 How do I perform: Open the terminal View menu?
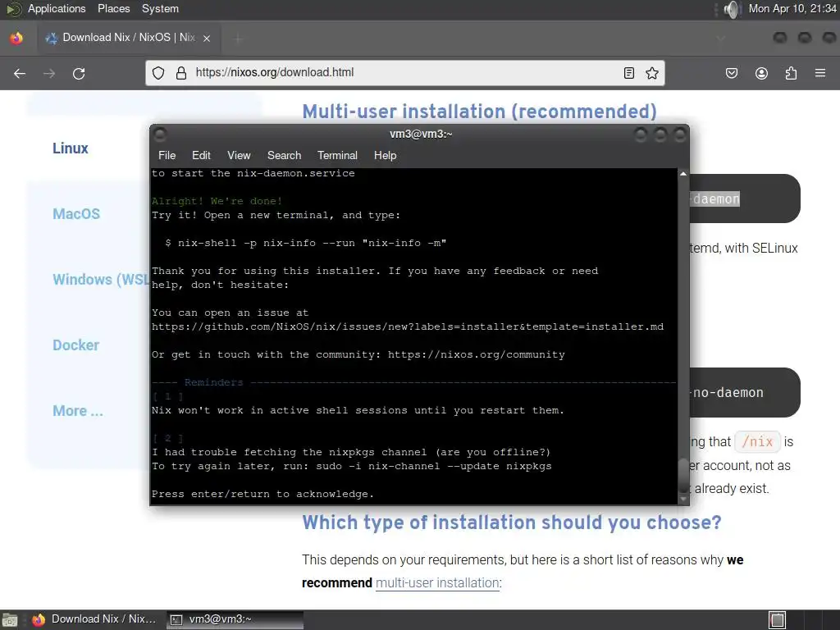(239, 155)
